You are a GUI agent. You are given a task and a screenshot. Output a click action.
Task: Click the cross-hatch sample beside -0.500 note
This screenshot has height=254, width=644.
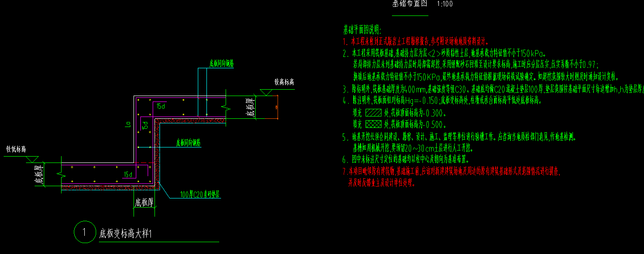click(x=373, y=124)
